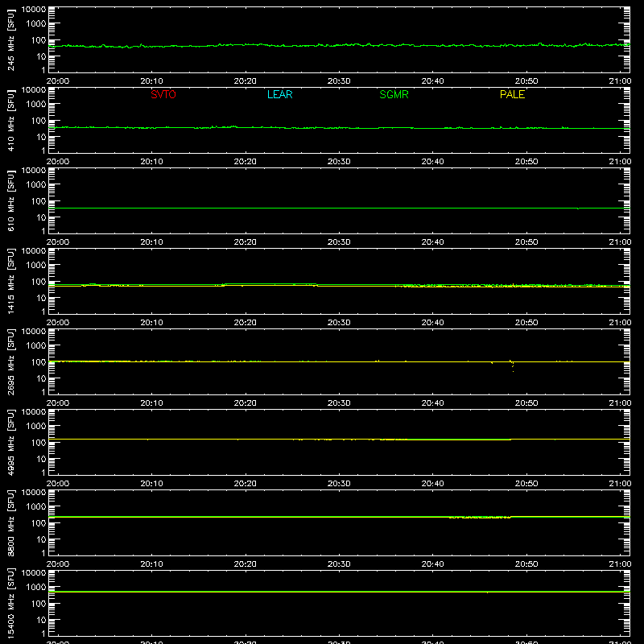Select the 610 MHz [SFU] axis title
Image resolution: width=644 pixels, height=644 pixels.
10,201
